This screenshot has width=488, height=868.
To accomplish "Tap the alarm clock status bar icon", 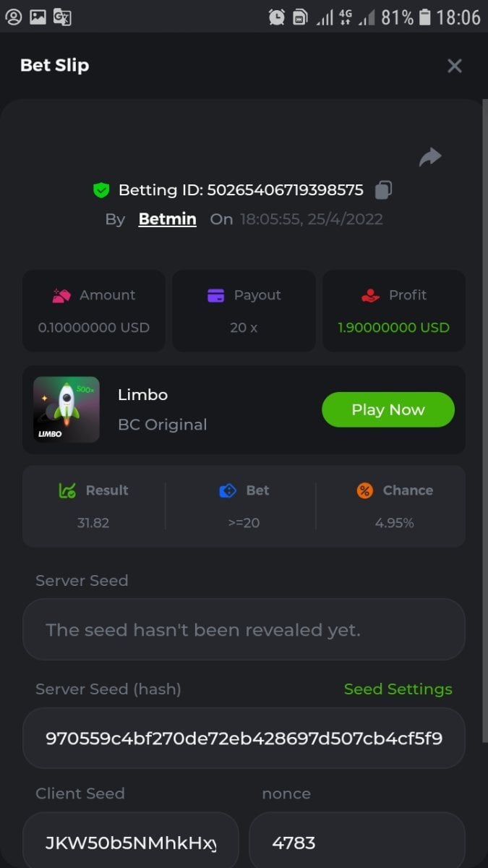I will click(276, 17).
